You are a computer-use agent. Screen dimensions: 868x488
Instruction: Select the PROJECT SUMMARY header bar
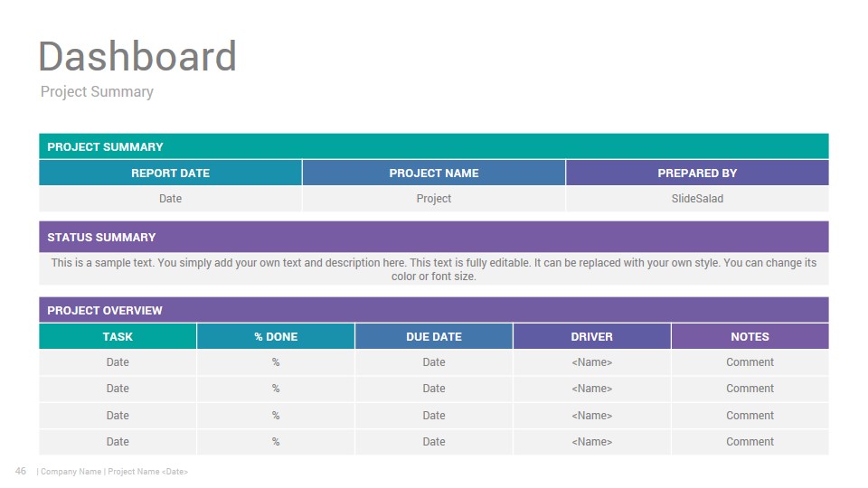click(433, 146)
